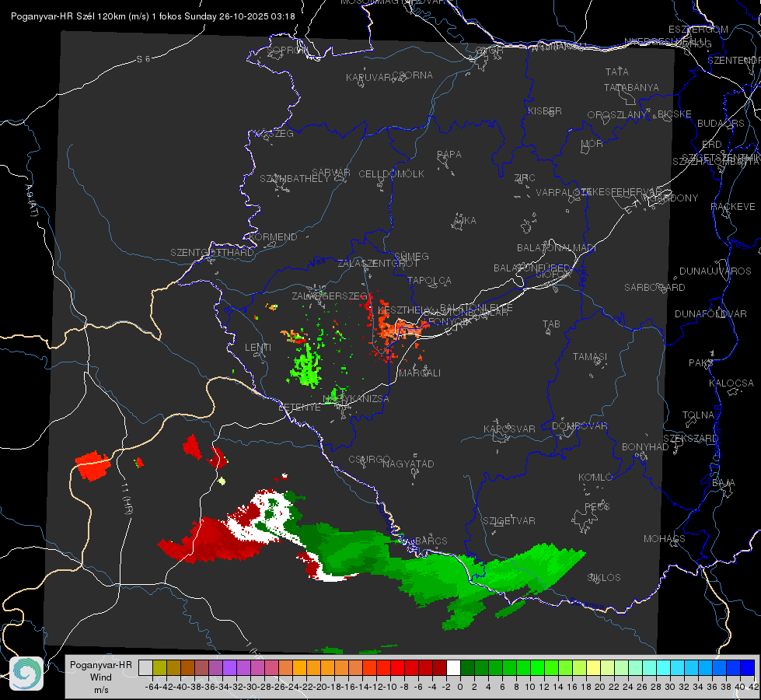
Task: Click the PAPA town label
Action: (x=449, y=155)
